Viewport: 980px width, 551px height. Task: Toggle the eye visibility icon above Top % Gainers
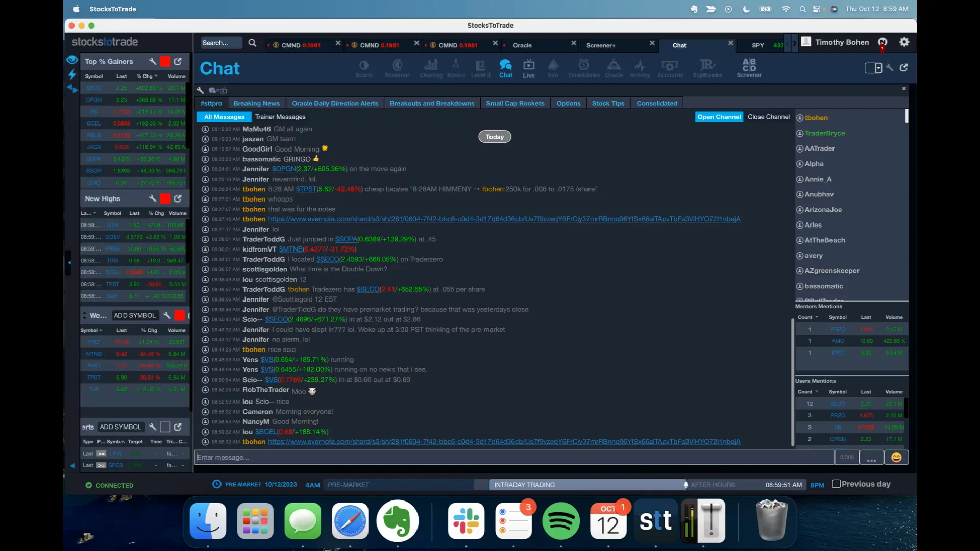click(x=71, y=60)
